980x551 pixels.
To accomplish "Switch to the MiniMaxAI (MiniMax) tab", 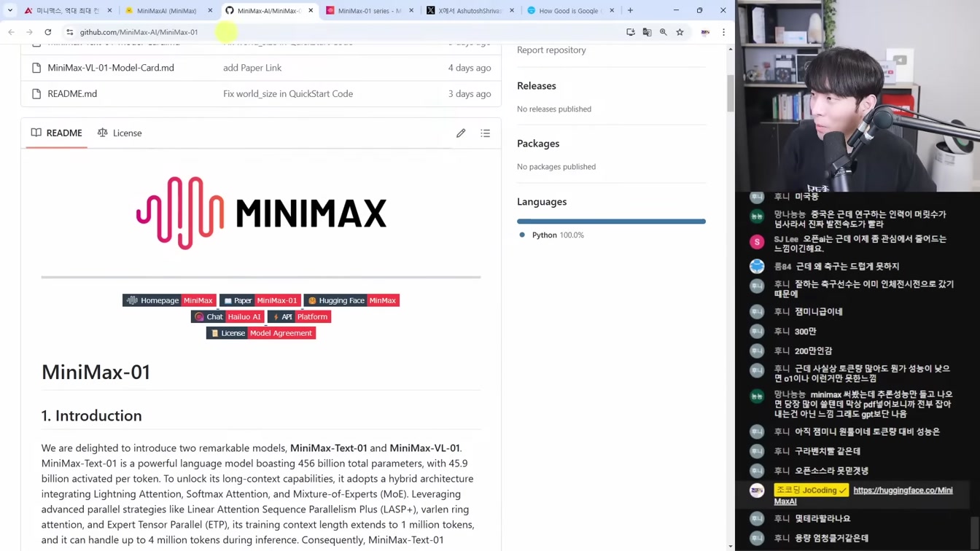I will click(x=168, y=11).
